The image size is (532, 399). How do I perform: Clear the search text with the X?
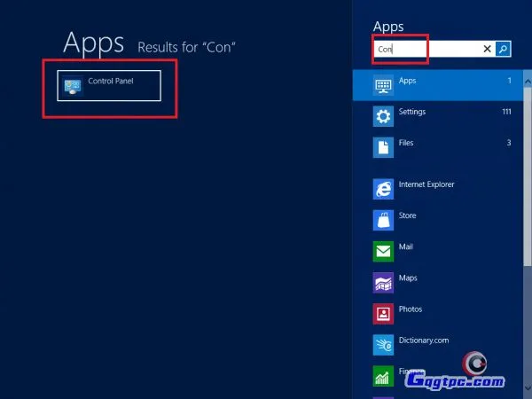point(487,50)
